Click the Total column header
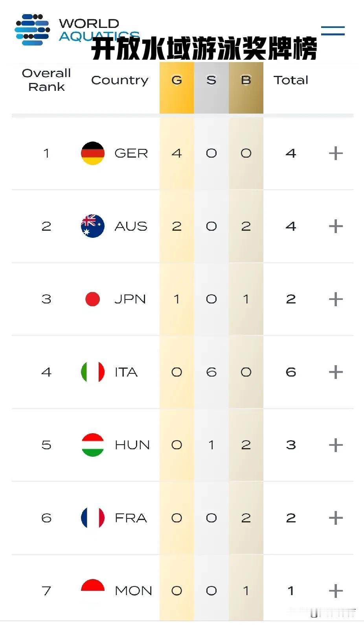364x625 pixels. [x=291, y=80]
